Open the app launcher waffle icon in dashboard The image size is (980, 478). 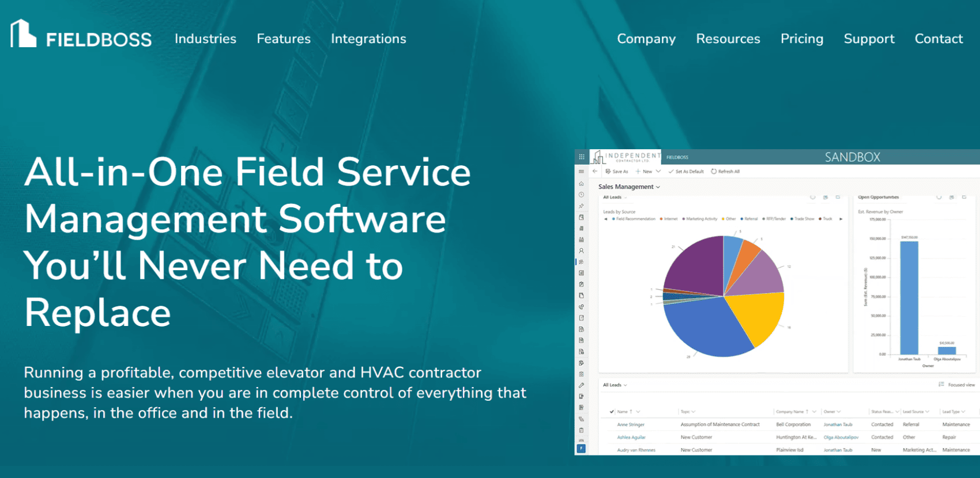(582, 157)
